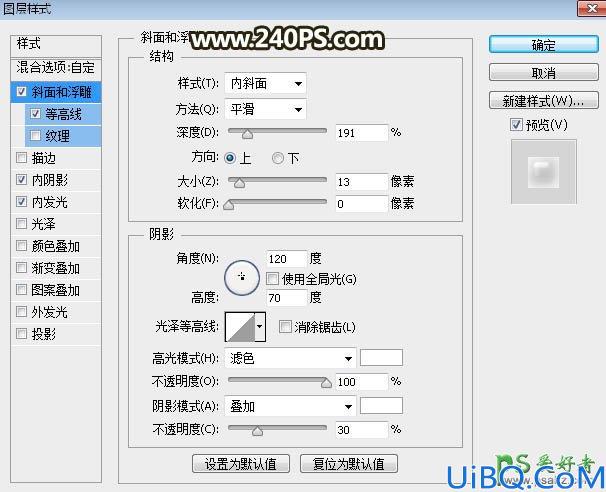The height and width of the screenshot is (492, 606).
Task: Enable the 渐变叠加 checkbox
Action: click(x=21, y=268)
